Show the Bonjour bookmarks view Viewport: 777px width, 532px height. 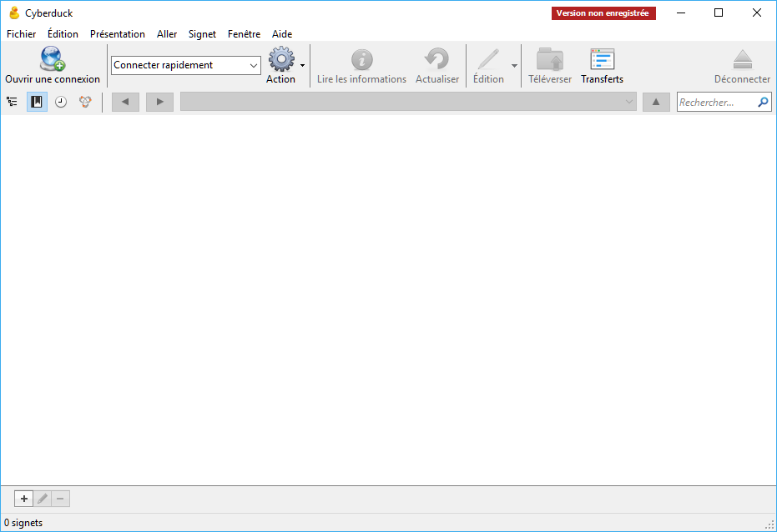pyautogui.click(x=85, y=102)
